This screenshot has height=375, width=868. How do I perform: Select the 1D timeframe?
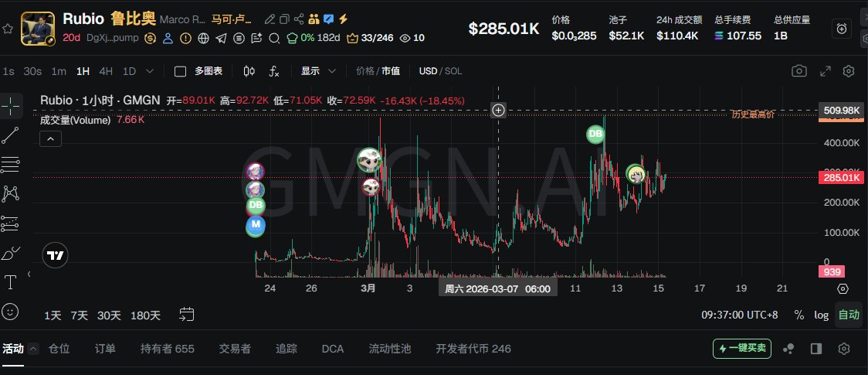[x=129, y=71]
